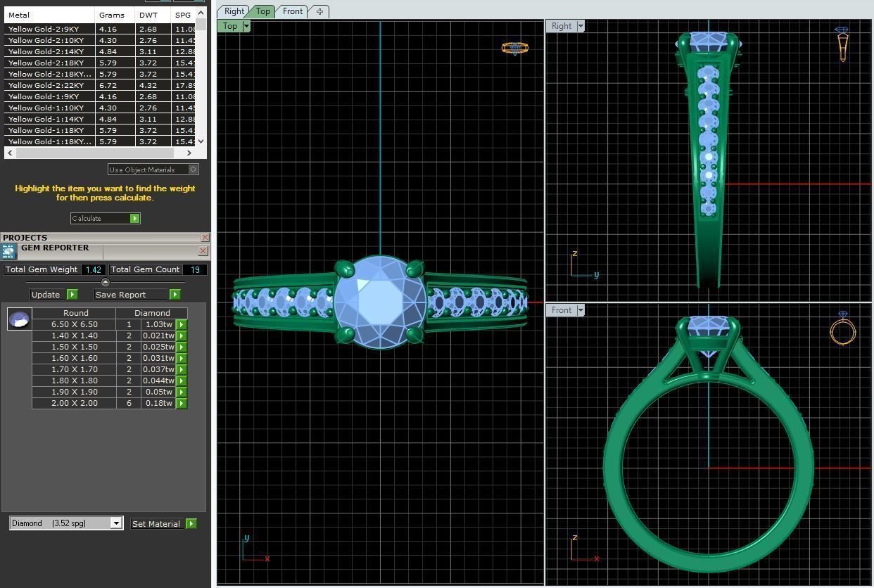Close the GEM REPORTER panel
This screenshot has width=874, height=588.
point(203,250)
